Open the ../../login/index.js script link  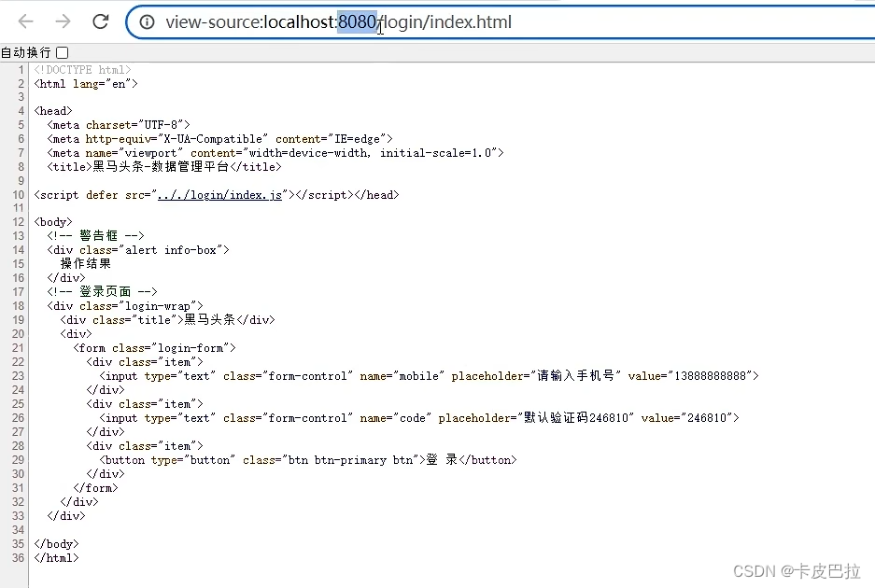point(219,195)
